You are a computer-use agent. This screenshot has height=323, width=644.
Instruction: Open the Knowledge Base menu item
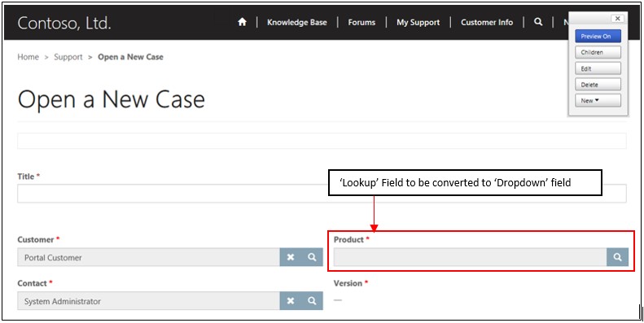297,23
